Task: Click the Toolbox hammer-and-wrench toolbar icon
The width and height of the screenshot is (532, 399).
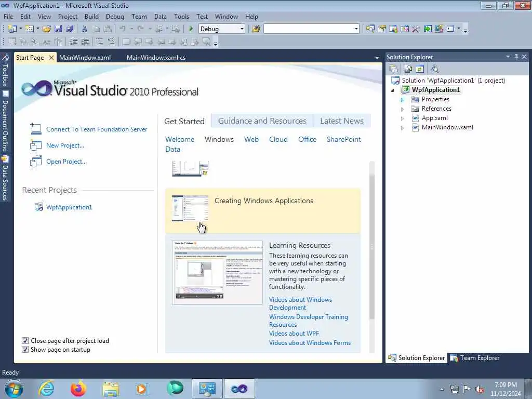Action: pyautogui.click(x=416, y=29)
